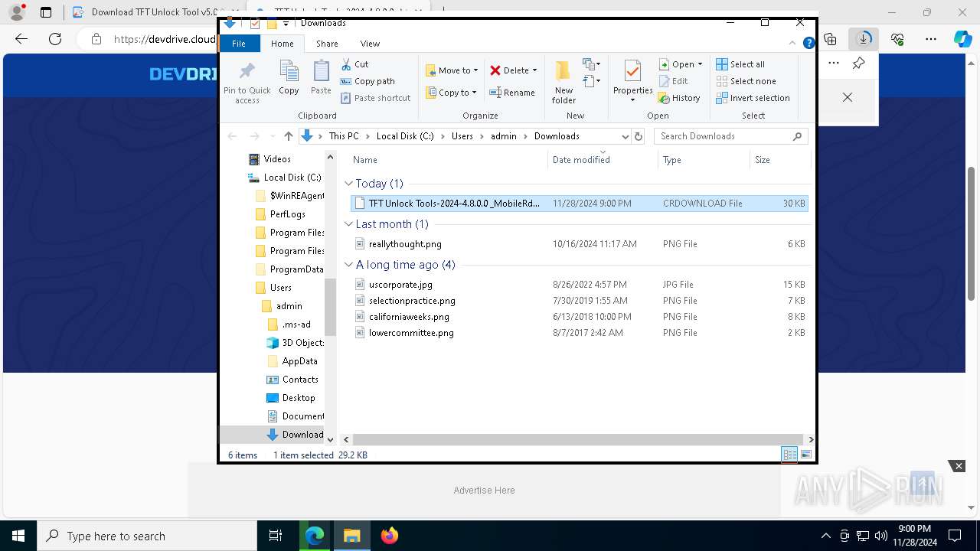This screenshot has width=980, height=551.
Task: Open Edge Copilot icon
Action: [x=962, y=39]
